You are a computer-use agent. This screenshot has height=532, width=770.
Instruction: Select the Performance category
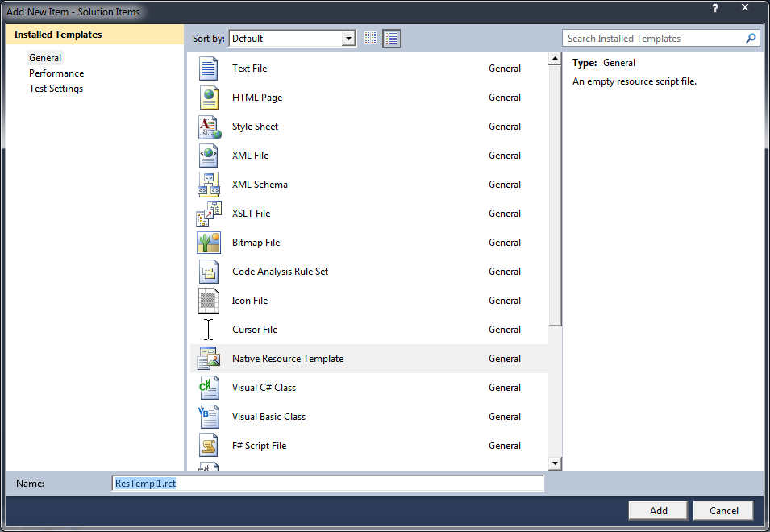pyautogui.click(x=56, y=73)
